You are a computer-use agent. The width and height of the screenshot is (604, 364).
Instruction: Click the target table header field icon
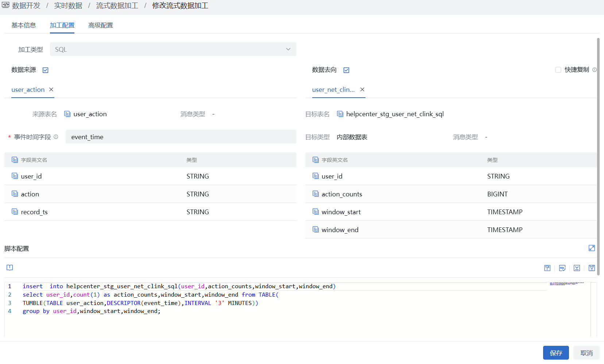click(315, 160)
